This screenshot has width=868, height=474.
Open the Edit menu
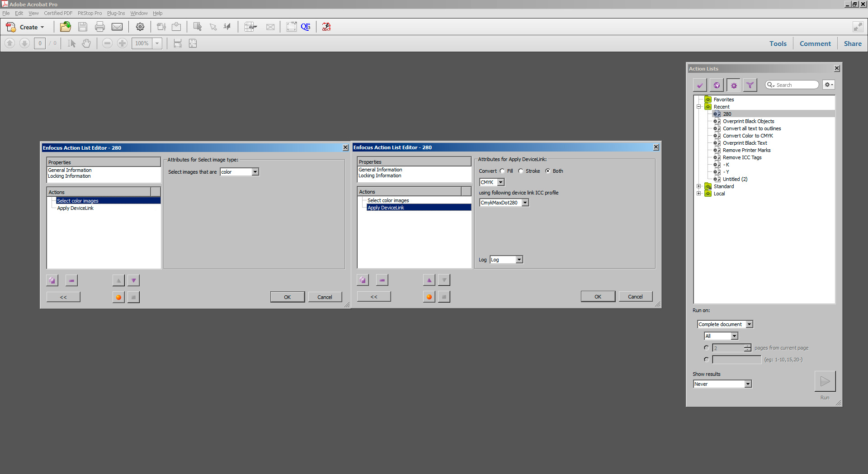(19, 13)
